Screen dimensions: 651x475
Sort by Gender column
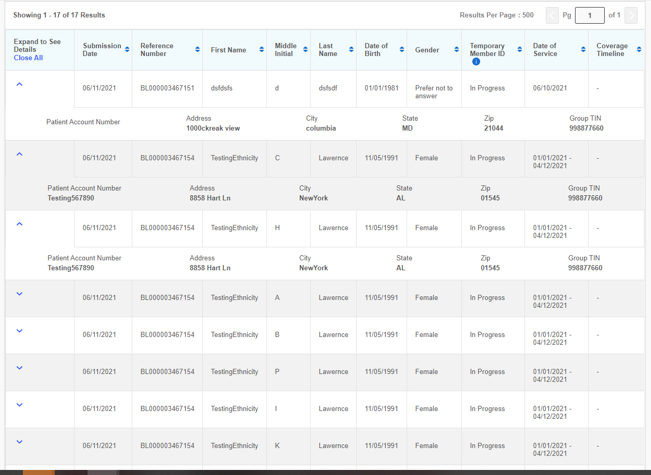[456, 50]
